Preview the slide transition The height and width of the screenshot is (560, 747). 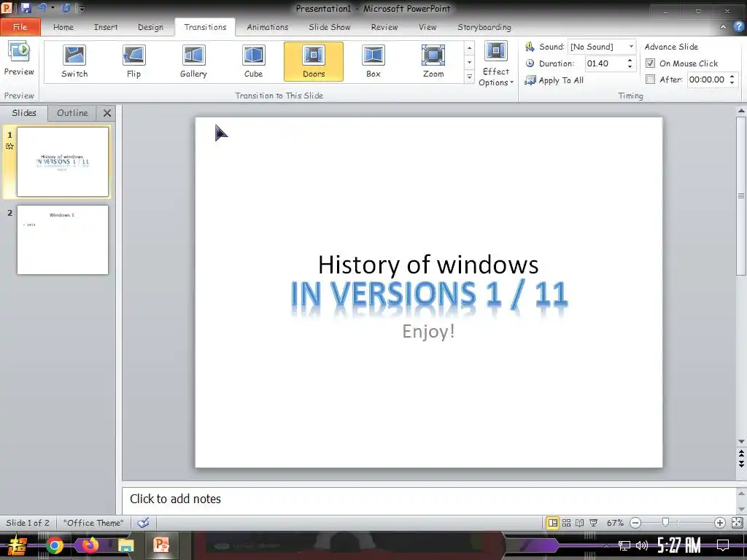tap(19, 59)
